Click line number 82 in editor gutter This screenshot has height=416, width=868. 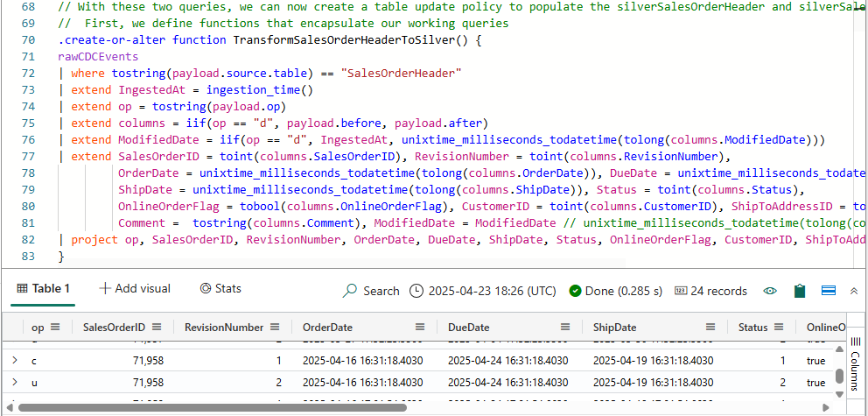28,239
